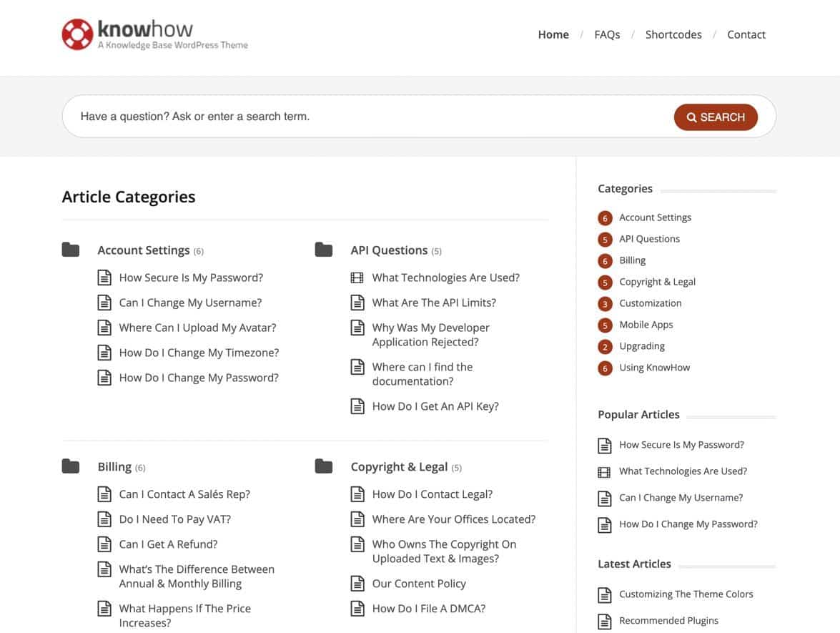Click the KnowHow life-preserver logo icon

click(77, 34)
